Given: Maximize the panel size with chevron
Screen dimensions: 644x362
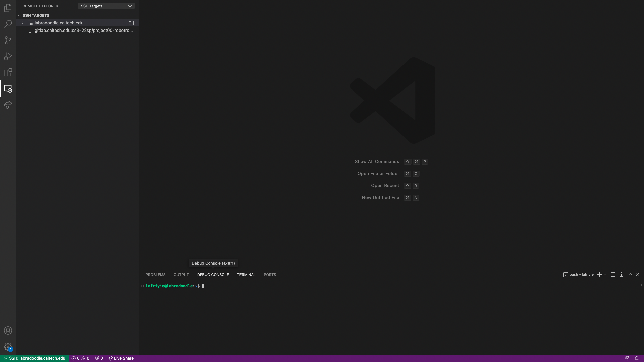Looking at the screenshot, I should [x=630, y=274].
